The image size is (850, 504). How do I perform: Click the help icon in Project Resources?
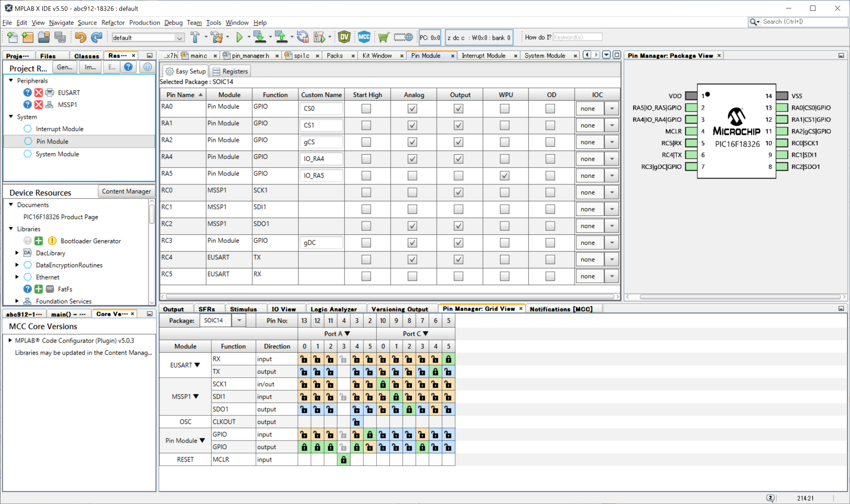pos(128,67)
